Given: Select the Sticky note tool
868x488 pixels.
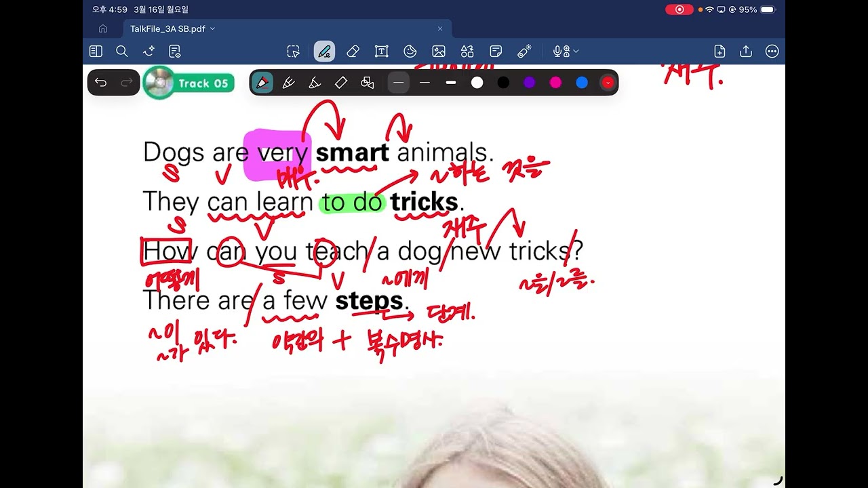Looking at the screenshot, I should [x=496, y=52].
